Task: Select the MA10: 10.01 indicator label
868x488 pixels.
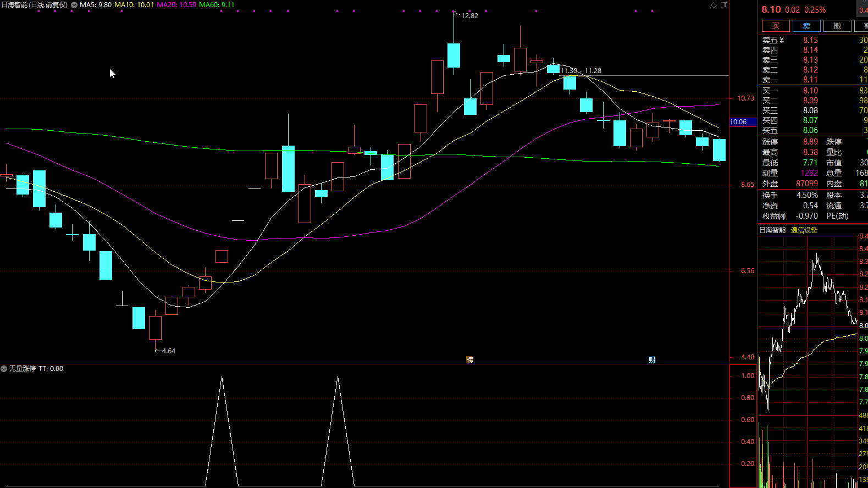Action: point(134,5)
